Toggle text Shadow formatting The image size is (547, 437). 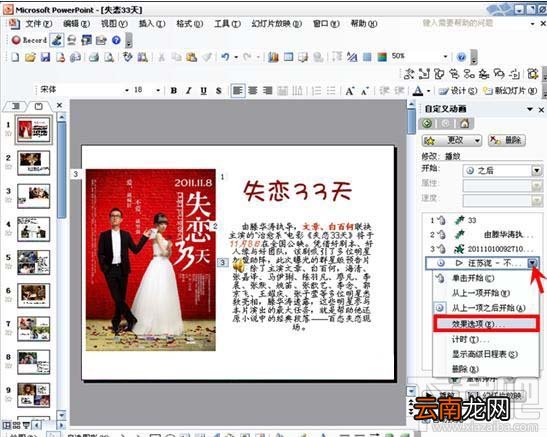pyautogui.click(x=219, y=91)
